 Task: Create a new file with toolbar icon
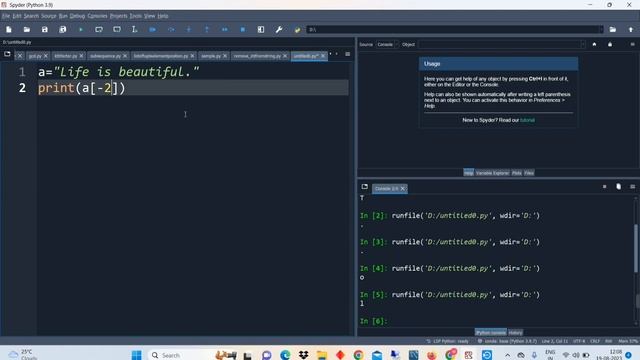[9, 29]
